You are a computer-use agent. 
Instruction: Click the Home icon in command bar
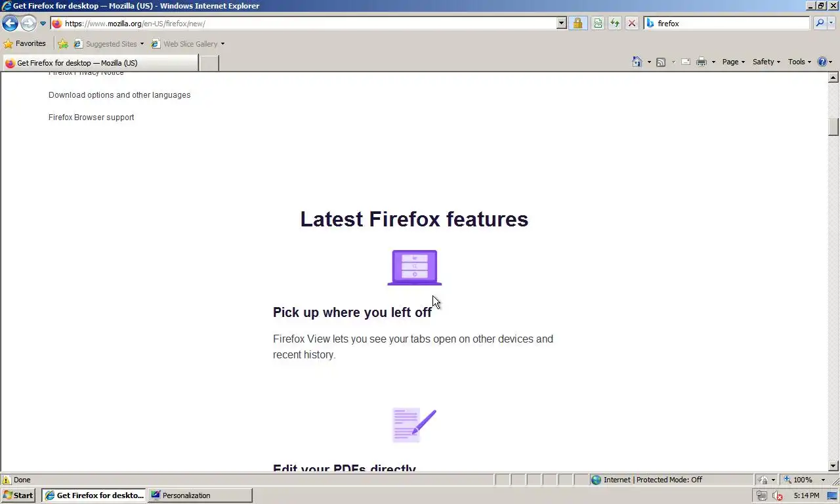637,62
